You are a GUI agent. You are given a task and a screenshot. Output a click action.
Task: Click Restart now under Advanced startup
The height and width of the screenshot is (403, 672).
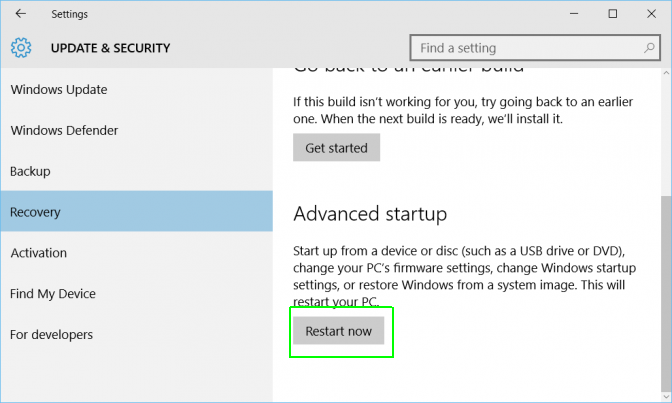coord(338,331)
